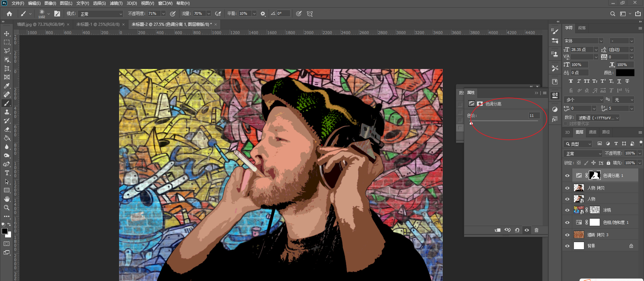
Task: Select the Hand tool
Action: pyautogui.click(x=7, y=199)
